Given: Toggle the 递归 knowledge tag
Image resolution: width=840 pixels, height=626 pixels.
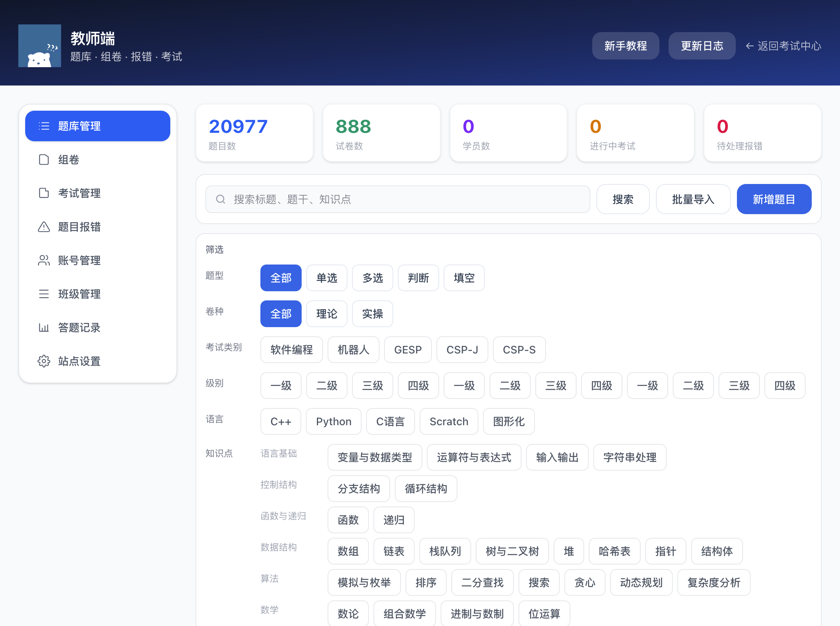Looking at the screenshot, I should click(x=394, y=520).
